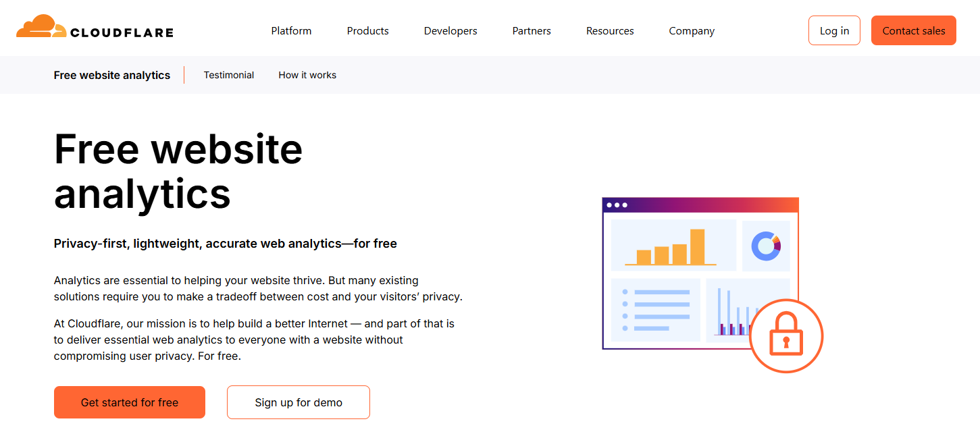
Task: Click the analytics dashboard illustration
Action: click(713, 285)
